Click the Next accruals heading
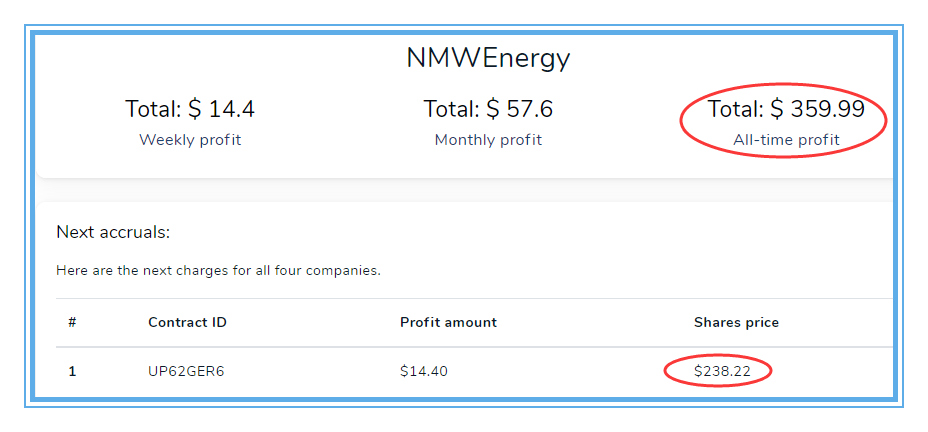Screen dimensions: 928x432 pos(113,233)
